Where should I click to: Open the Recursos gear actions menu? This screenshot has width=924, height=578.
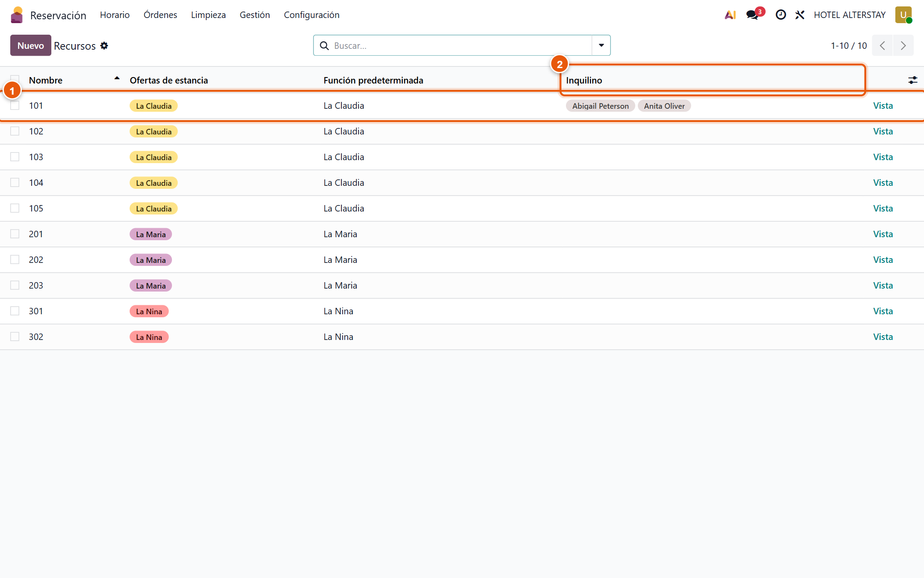pos(104,45)
